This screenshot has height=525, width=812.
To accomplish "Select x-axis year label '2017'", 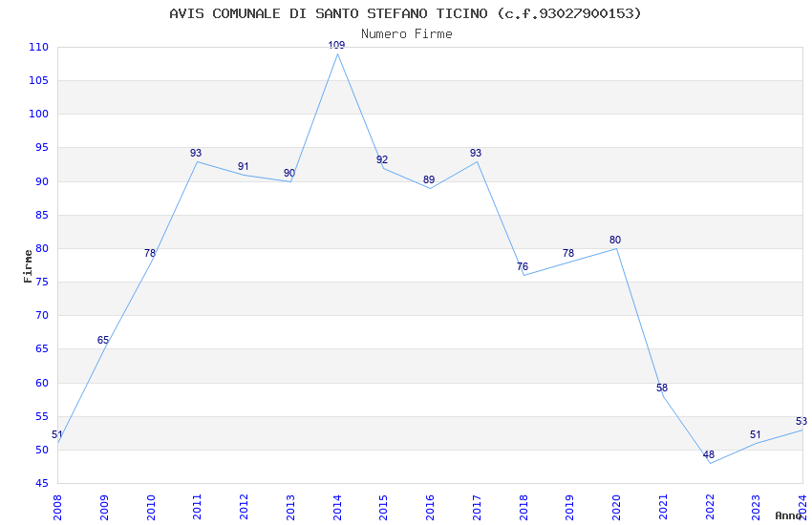I will 477,507.
